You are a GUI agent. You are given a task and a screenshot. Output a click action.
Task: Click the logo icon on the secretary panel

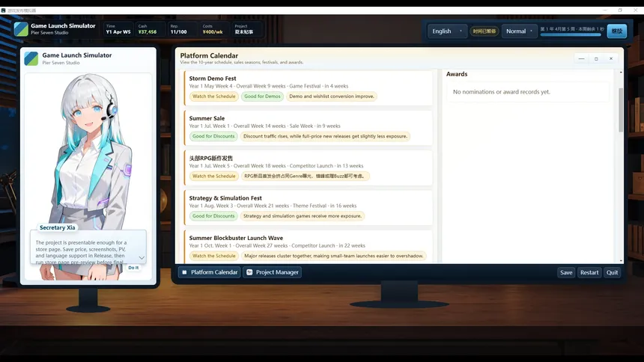click(x=31, y=58)
